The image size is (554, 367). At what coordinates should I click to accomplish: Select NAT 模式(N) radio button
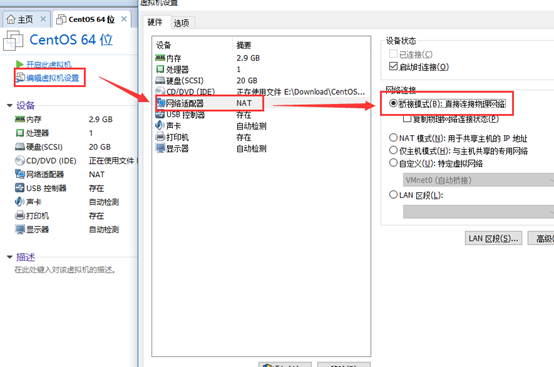click(393, 137)
